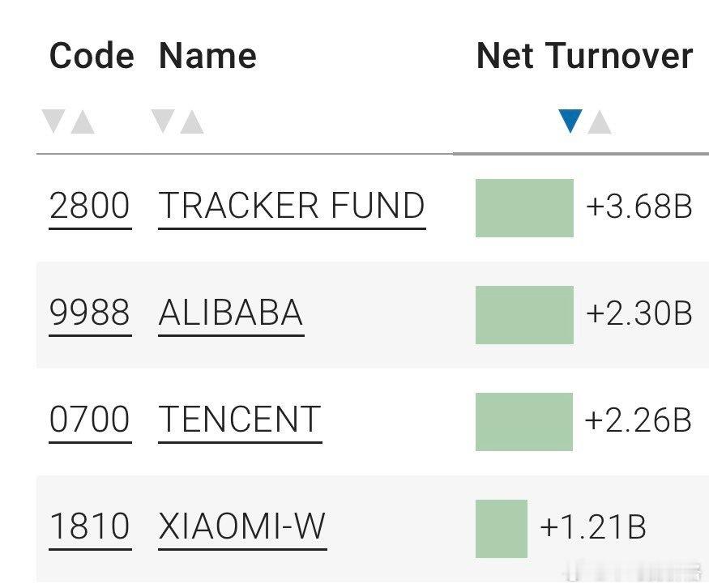Click the Code column header
This screenshot has width=709, height=588.
point(91,56)
